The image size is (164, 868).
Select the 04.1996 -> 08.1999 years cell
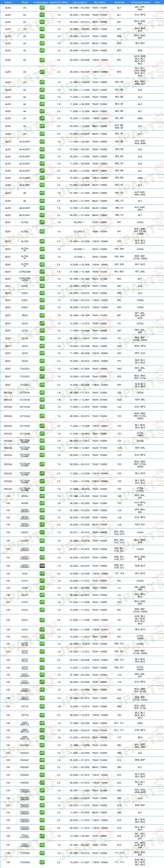(80, 315)
